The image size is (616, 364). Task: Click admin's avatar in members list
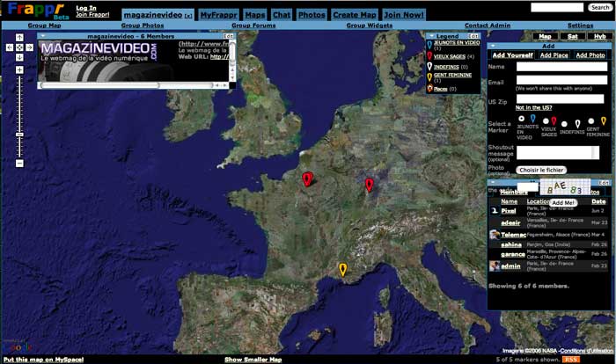click(x=495, y=266)
